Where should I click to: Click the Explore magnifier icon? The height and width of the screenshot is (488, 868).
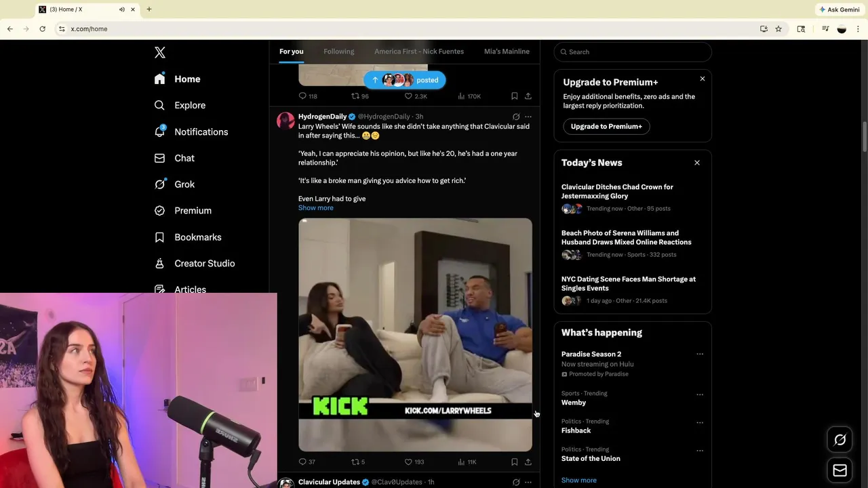(x=159, y=105)
